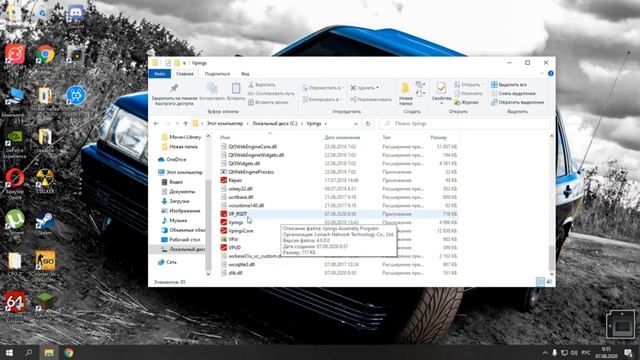Open the Windows Start menu
The height and width of the screenshot is (360, 640).
click(x=9, y=353)
